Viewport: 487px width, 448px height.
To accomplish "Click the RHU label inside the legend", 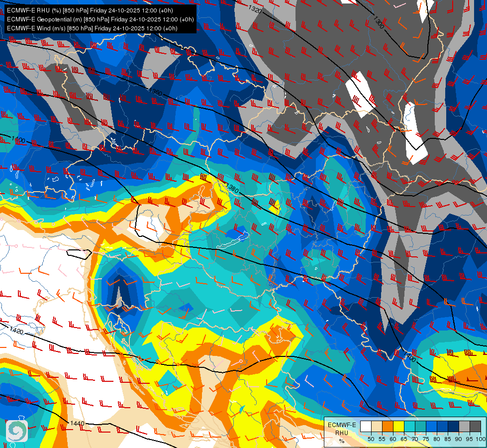I will click(342, 433).
